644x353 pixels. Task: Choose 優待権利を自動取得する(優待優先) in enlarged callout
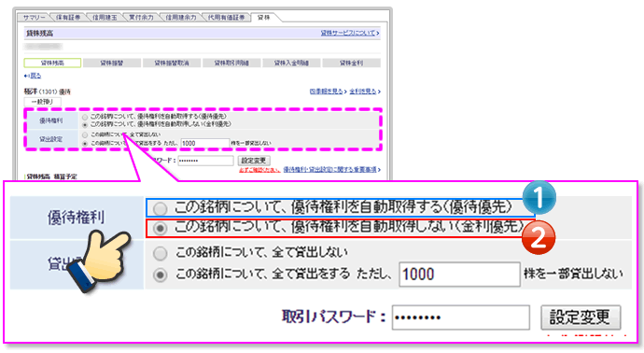coord(160,208)
